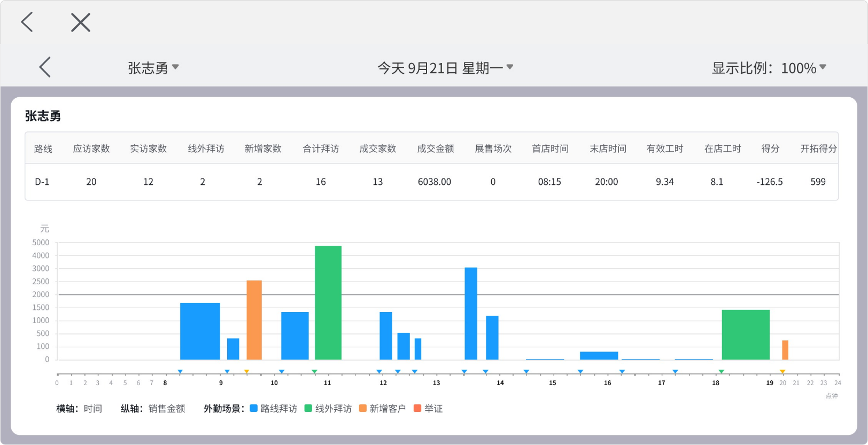The image size is (868, 445).
Task: Click the amount value 6038.00
Action: (x=435, y=182)
